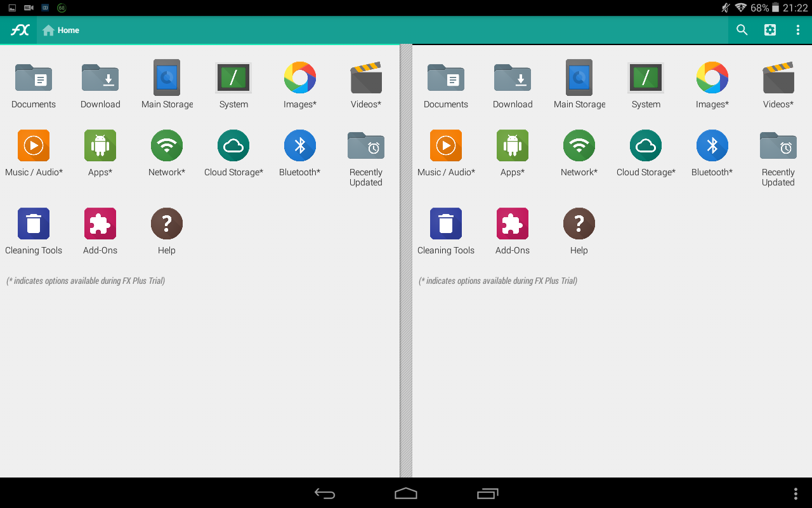Select the Home breadcrumb
Viewport: 812px width, 508px height.
pos(61,30)
